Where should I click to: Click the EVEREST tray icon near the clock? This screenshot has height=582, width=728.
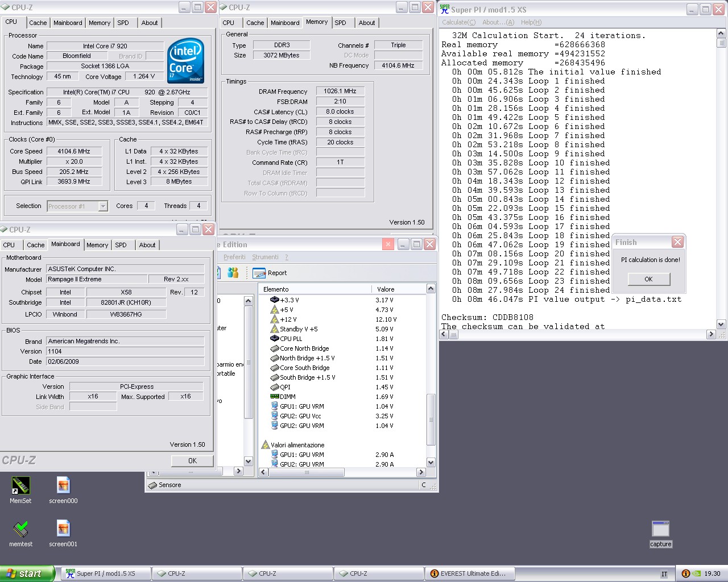[x=685, y=573]
